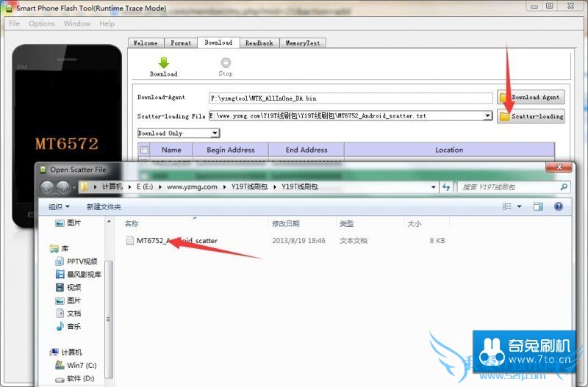The height and width of the screenshot is (387, 588).
Task: Click the Forward navigation arrow in dialog
Action: point(63,187)
